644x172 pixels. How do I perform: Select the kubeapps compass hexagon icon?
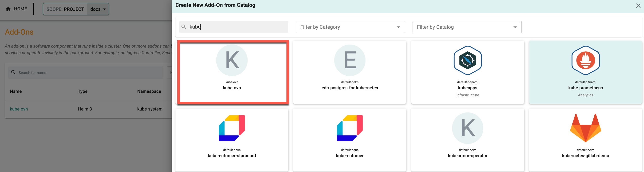click(468, 60)
